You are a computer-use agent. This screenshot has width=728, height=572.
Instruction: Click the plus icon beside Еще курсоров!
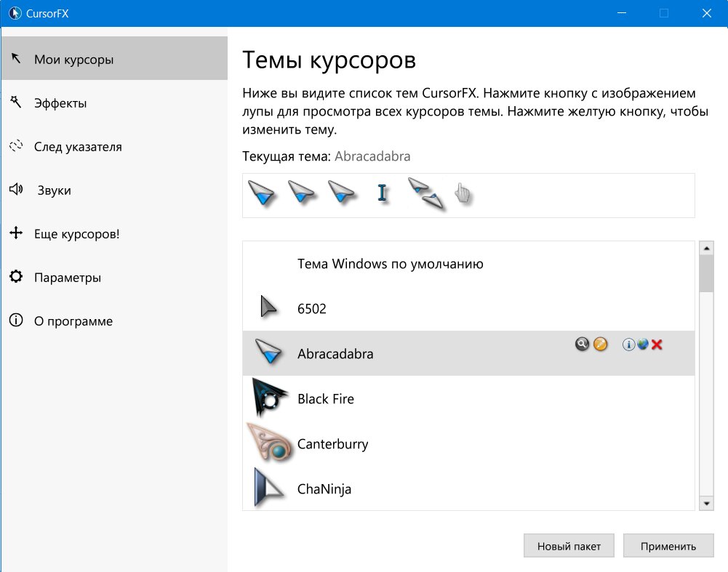(16, 233)
